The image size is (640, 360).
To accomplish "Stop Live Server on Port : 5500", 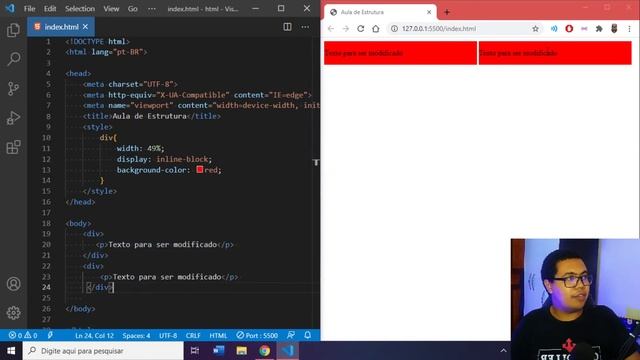I will tap(257, 336).
